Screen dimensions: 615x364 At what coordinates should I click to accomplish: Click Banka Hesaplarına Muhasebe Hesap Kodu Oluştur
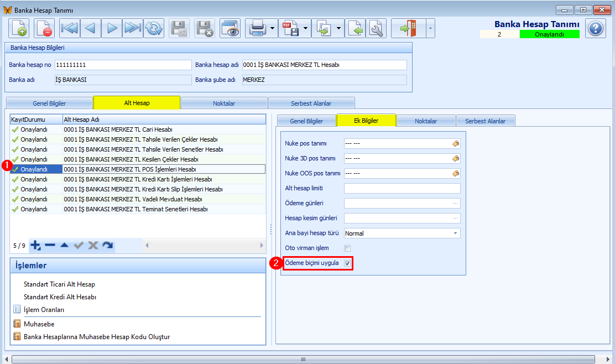point(96,336)
